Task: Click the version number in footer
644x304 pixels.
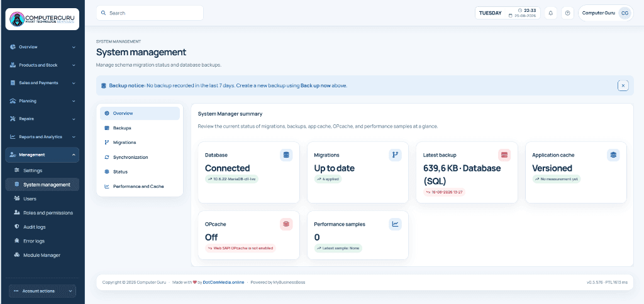Action: coord(595,282)
